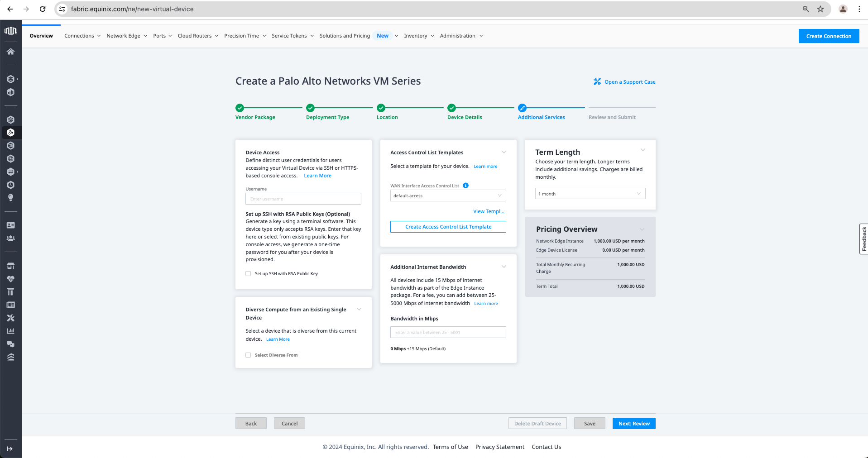Screen dimensions: 868x458
Task: Open the Administration menu
Action: click(461, 36)
